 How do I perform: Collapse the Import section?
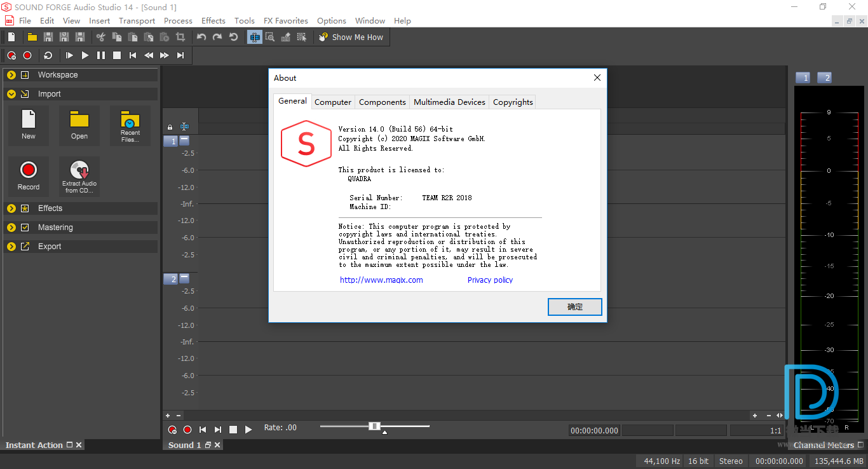coord(11,94)
